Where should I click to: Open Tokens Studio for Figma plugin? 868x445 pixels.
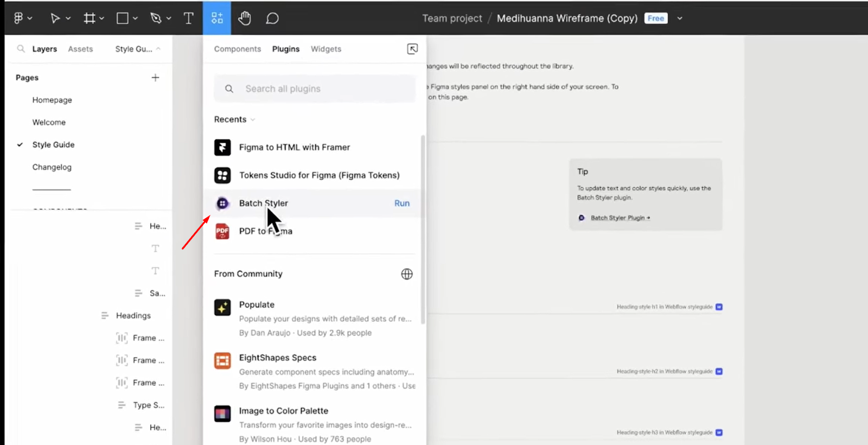320,175
